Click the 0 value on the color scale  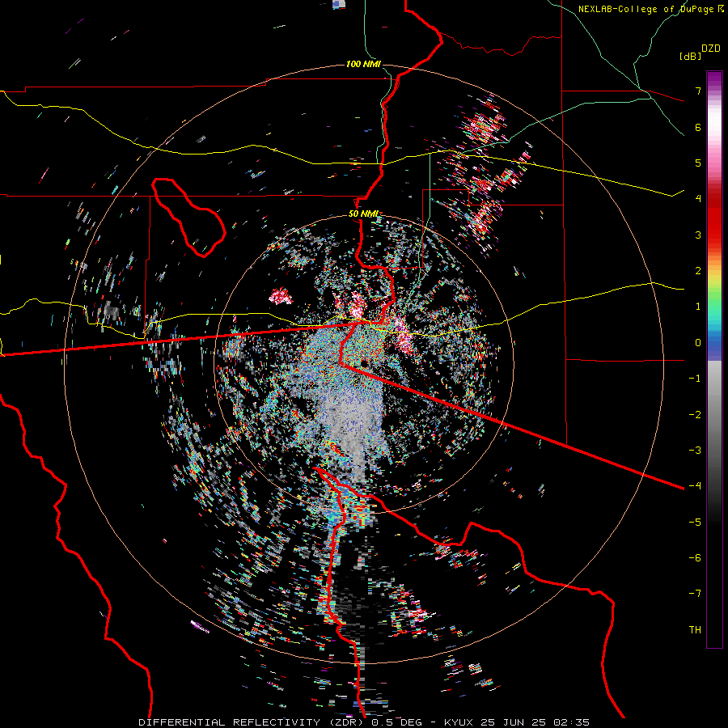pos(698,343)
